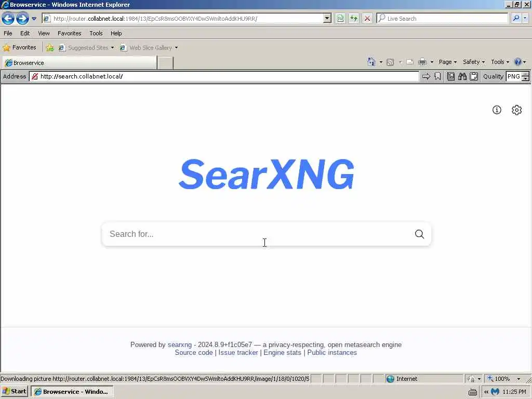Open the SearXNG info (about) icon

497,110
